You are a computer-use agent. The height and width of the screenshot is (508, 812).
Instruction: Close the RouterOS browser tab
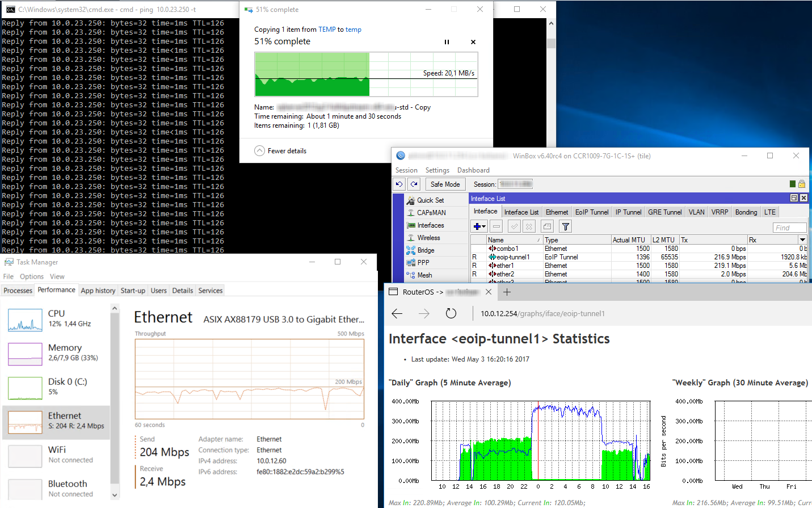(489, 292)
